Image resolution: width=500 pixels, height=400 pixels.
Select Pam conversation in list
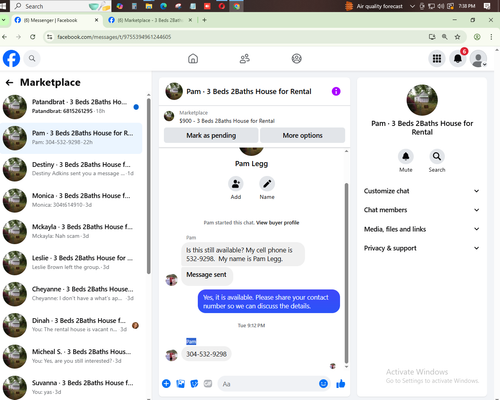click(x=71, y=138)
